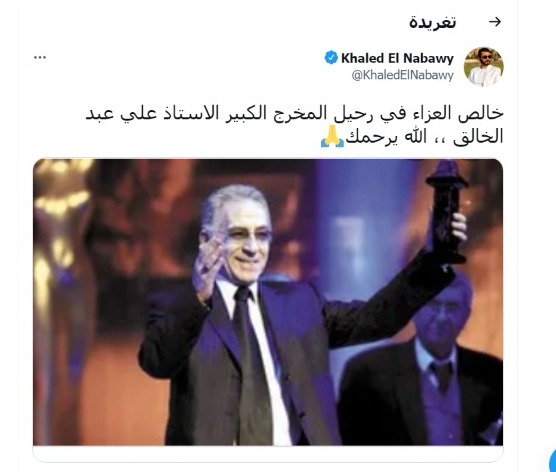Open the three-dot more options menu
The width and height of the screenshot is (556, 472).
pyautogui.click(x=40, y=57)
